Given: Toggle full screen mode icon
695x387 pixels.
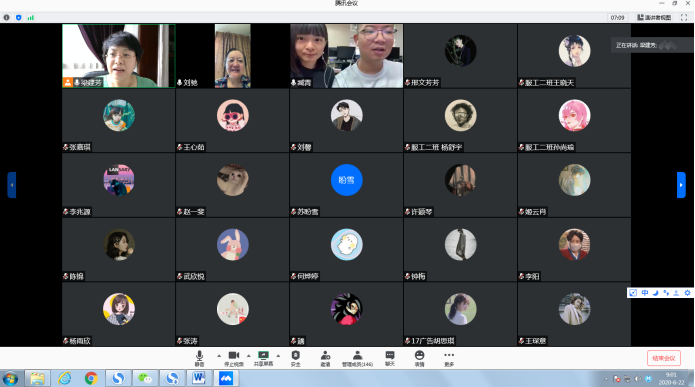Looking at the screenshot, I should (x=684, y=17).
